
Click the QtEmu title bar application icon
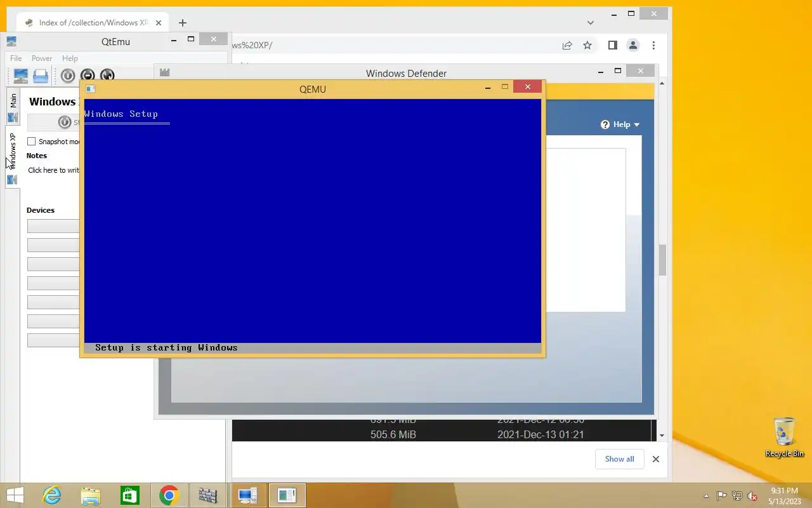click(11, 41)
